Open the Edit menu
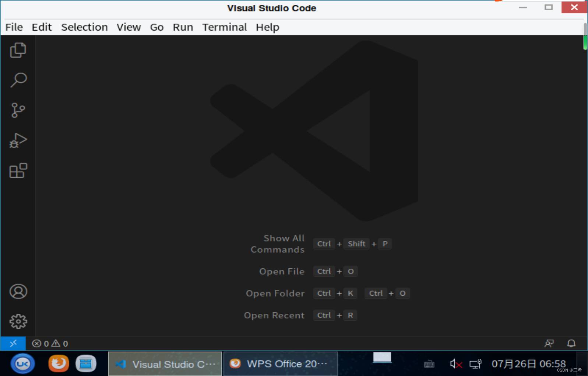This screenshot has width=588, height=376. (x=42, y=27)
